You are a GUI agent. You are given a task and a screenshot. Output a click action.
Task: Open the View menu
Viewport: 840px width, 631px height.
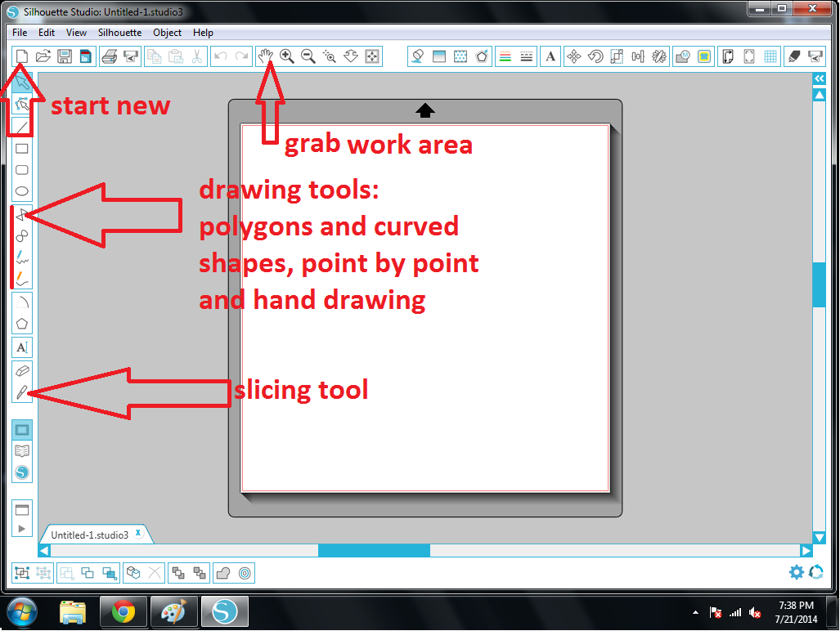[76, 33]
